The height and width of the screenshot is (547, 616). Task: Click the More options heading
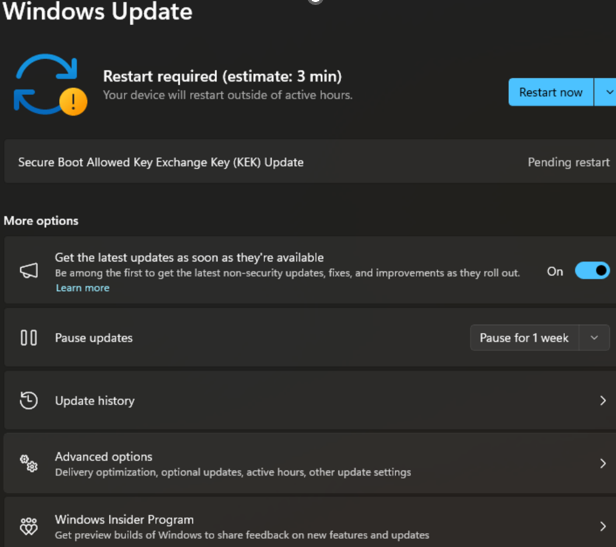point(41,221)
